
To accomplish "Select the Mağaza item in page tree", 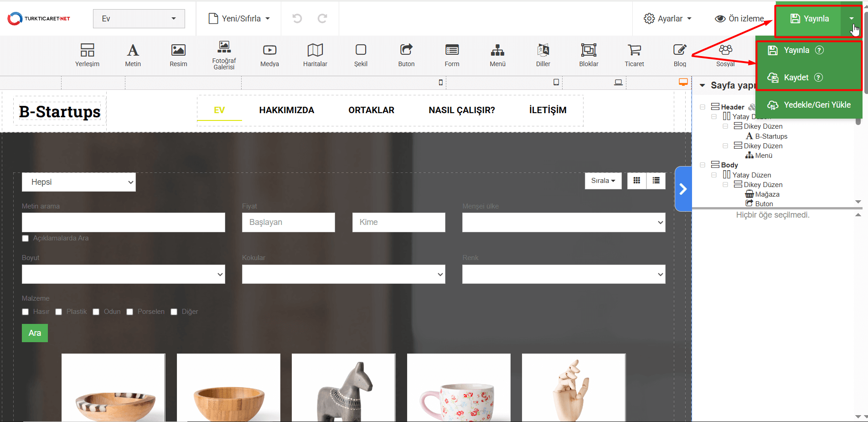I will 767,194.
